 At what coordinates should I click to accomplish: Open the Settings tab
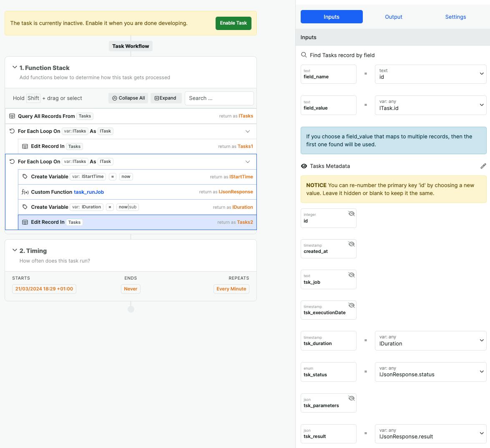click(x=455, y=17)
